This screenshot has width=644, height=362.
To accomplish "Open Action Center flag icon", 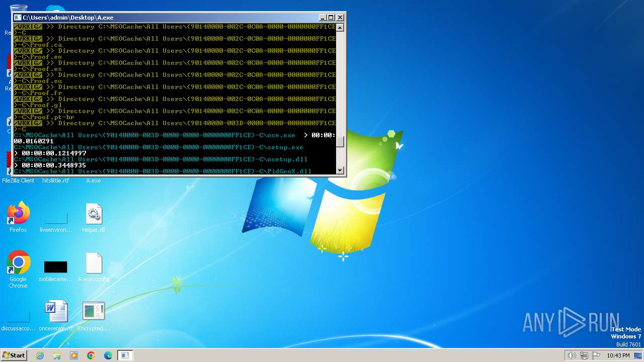I will [596, 355].
